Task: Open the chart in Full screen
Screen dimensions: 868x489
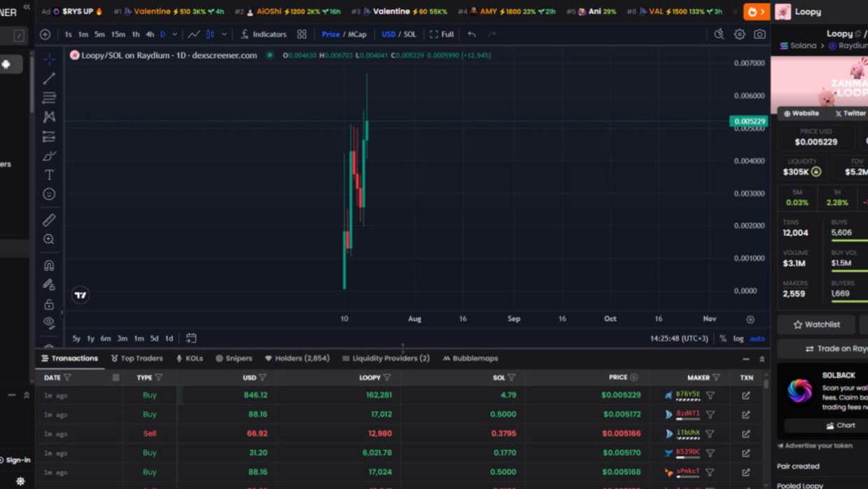Action: tap(442, 34)
